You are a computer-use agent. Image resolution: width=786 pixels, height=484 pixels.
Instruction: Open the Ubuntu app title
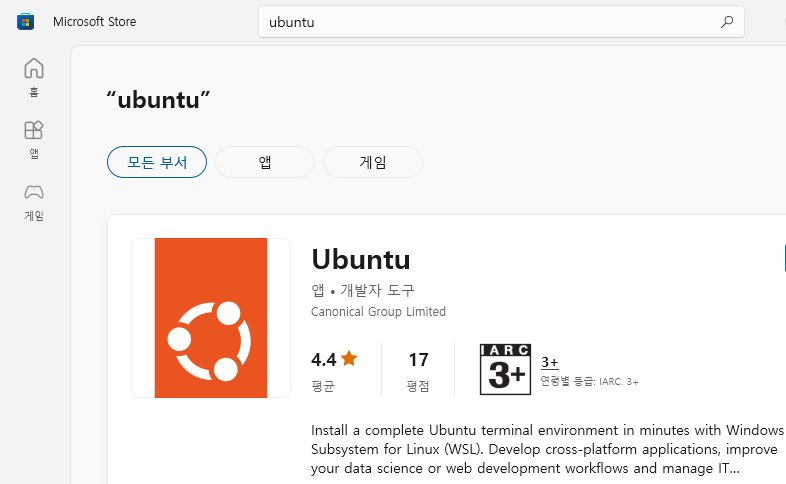pyautogui.click(x=361, y=259)
